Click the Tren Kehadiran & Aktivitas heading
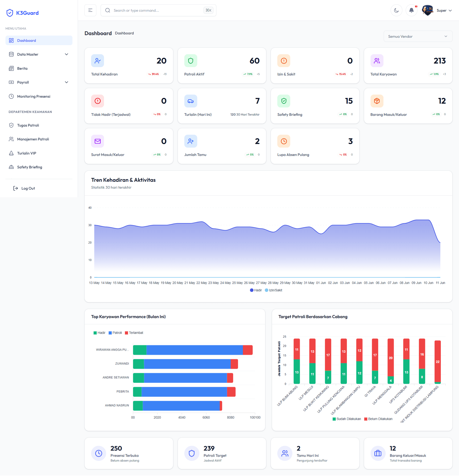Viewport: 459px width, 476px height. point(123,180)
